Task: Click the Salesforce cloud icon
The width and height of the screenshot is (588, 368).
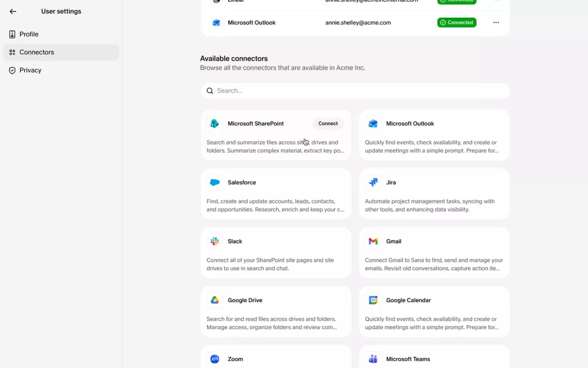Action: click(x=215, y=183)
